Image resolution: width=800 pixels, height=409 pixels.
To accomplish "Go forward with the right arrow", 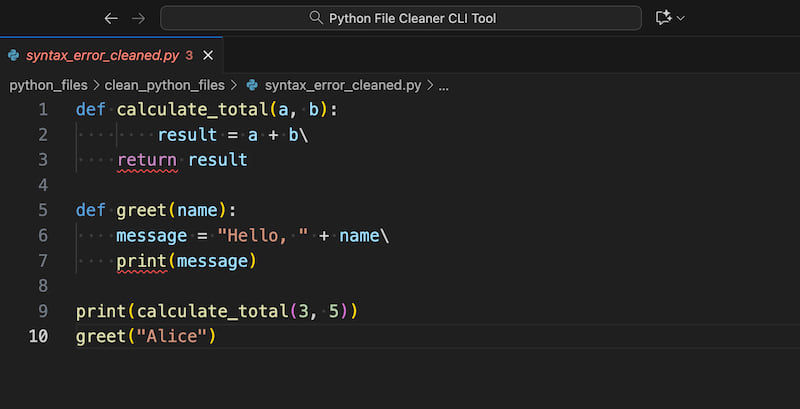I will (138, 19).
